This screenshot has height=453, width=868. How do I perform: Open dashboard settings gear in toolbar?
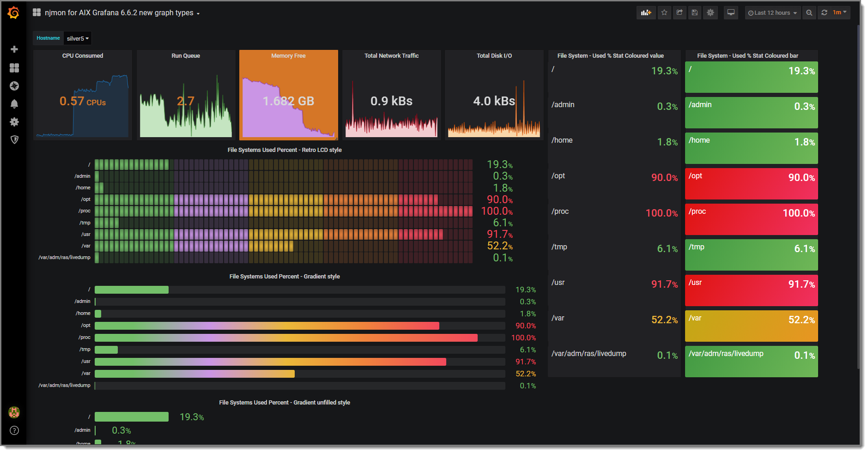(x=710, y=13)
